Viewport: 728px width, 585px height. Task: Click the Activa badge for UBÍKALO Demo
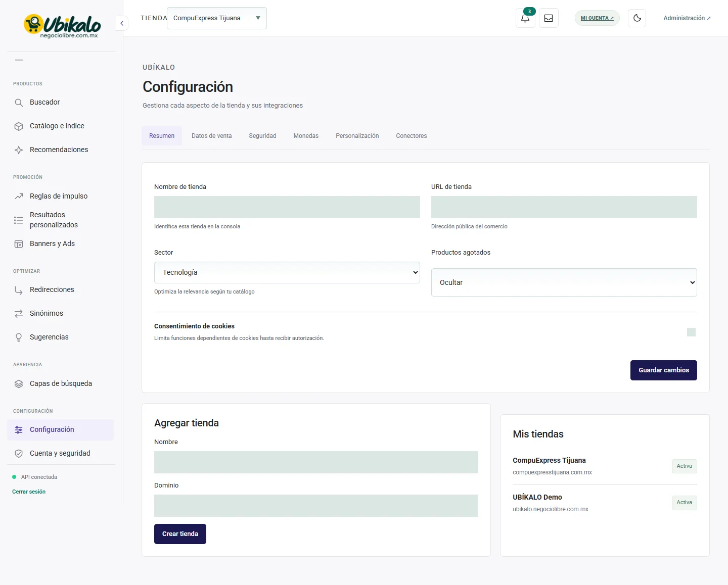click(x=684, y=503)
